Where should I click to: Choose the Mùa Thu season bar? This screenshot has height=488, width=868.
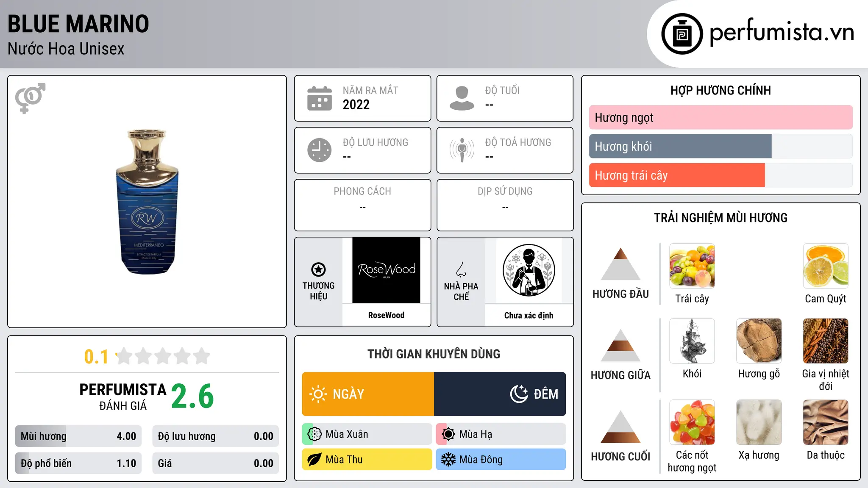click(367, 460)
